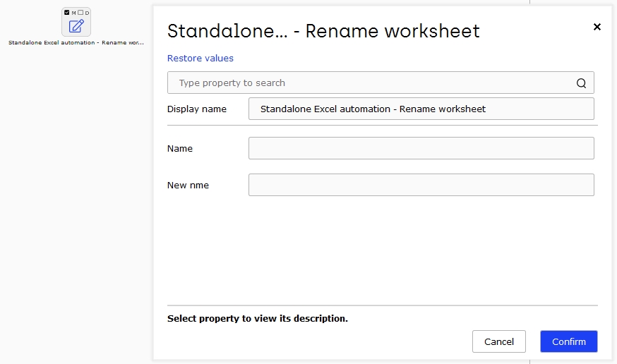Screen dimensions: 617x364
Task: Click the node caption under the icon
Action: [x=76, y=42]
